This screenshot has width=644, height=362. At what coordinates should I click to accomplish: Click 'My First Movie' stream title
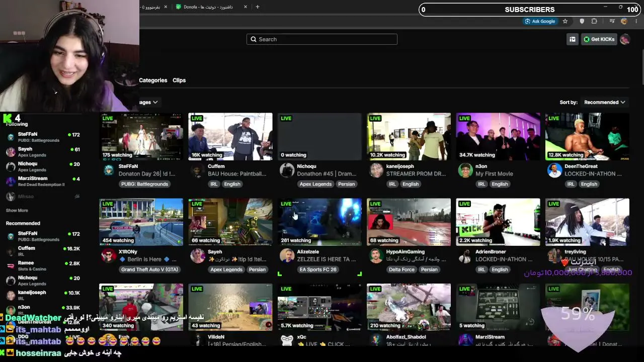click(x=494, y=174)
